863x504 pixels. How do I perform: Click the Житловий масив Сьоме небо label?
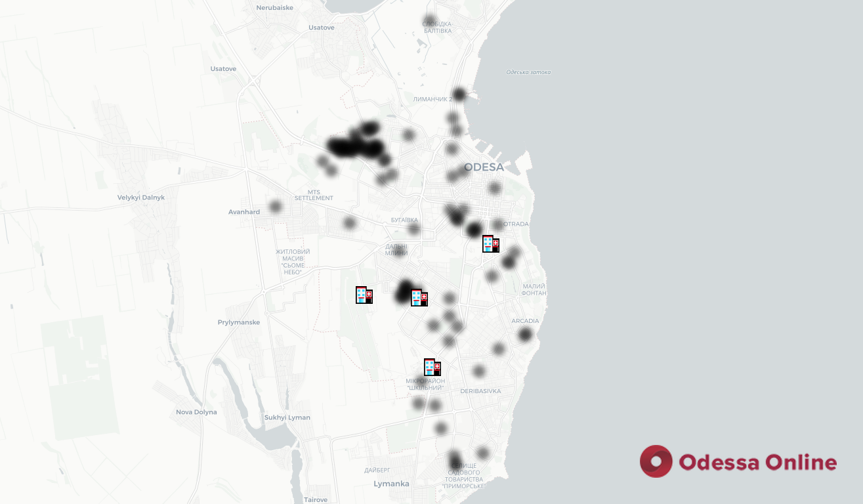tap(293, 262)
